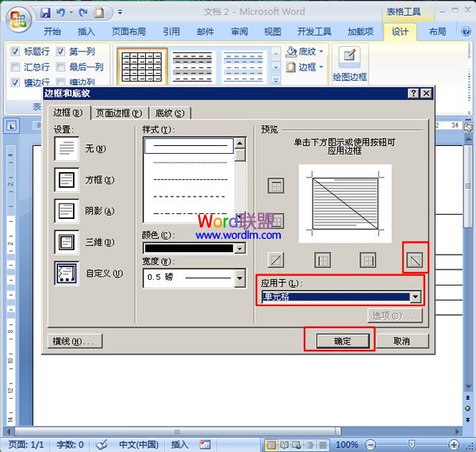
Task: Open the 颜色 color dropdown
Action: pyautogui.click(x=240, y=248)
